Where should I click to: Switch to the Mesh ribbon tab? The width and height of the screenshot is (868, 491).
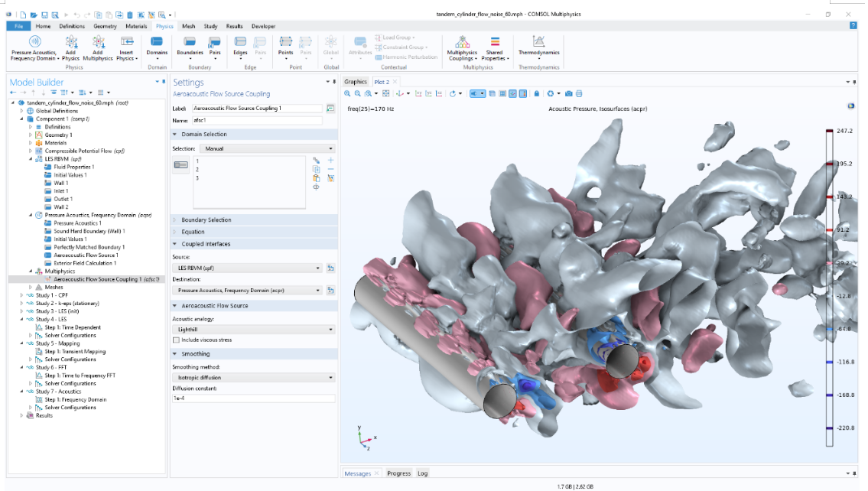click(x=189, y=26)
